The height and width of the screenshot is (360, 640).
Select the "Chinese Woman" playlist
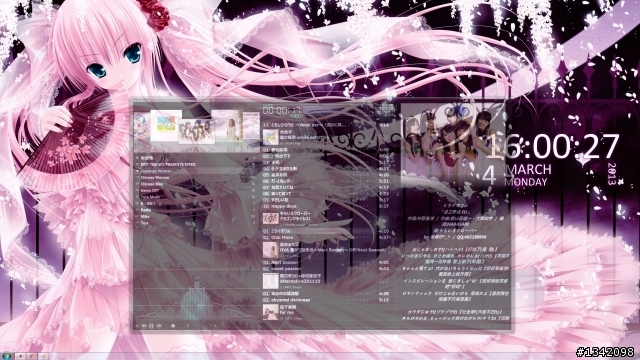point(155,178)
